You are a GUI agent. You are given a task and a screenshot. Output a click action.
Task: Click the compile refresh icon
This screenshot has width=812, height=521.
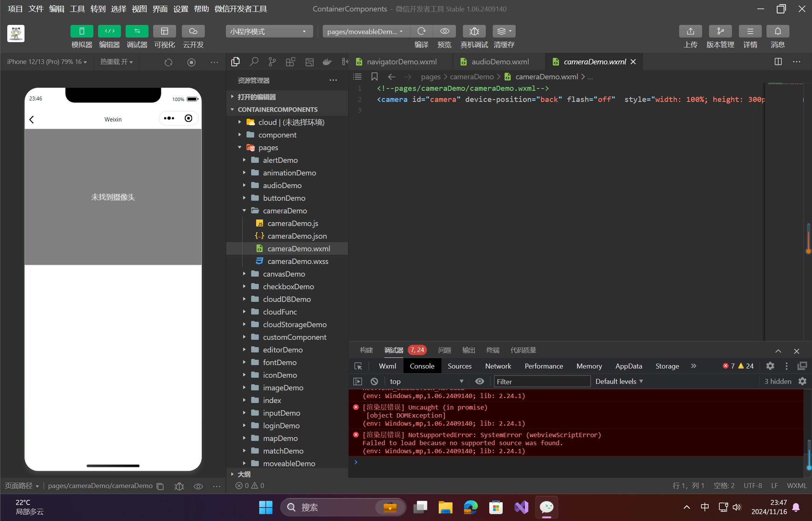[x=421, y=31]
